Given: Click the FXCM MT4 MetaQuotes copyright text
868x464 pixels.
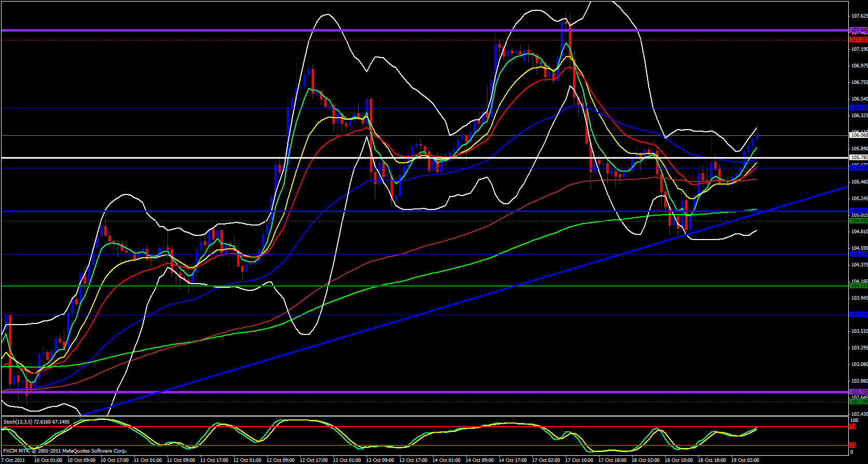Looking at the screenshot, I should (x=65, y=451).
